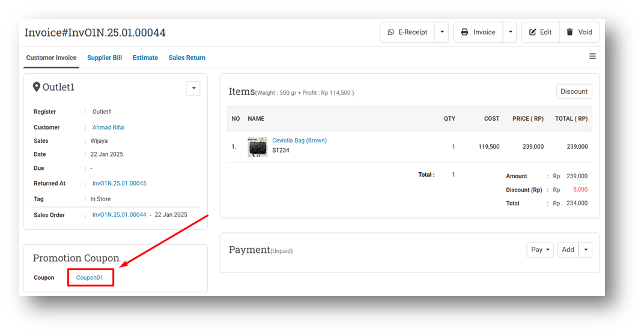Open the Pay dropdown
644x335 pixels.
click(x=540, y=250)
